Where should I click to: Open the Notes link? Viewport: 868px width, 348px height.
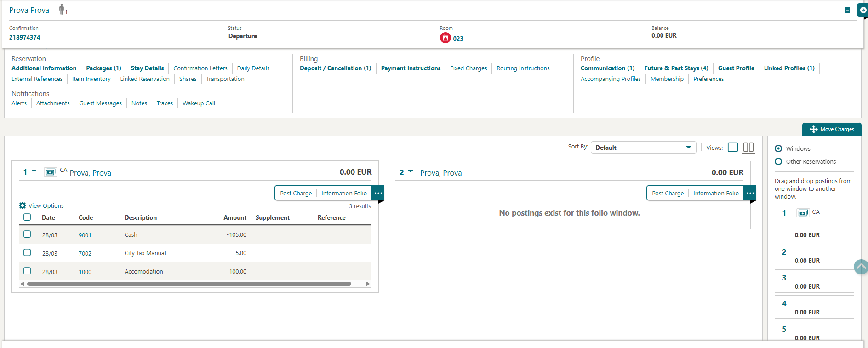(139, 103)
